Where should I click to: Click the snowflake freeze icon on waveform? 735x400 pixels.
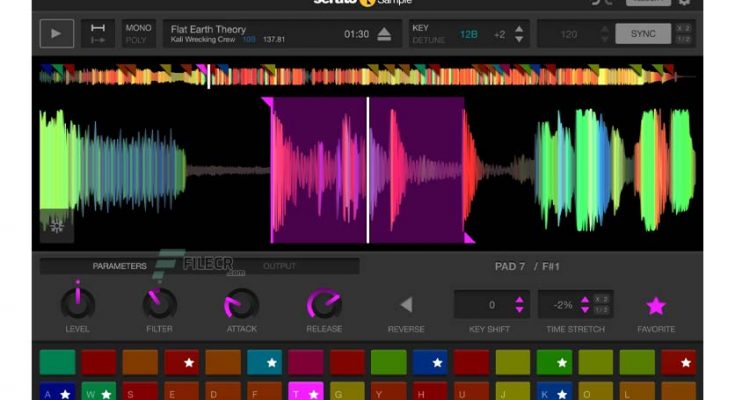tap(56, 227)
